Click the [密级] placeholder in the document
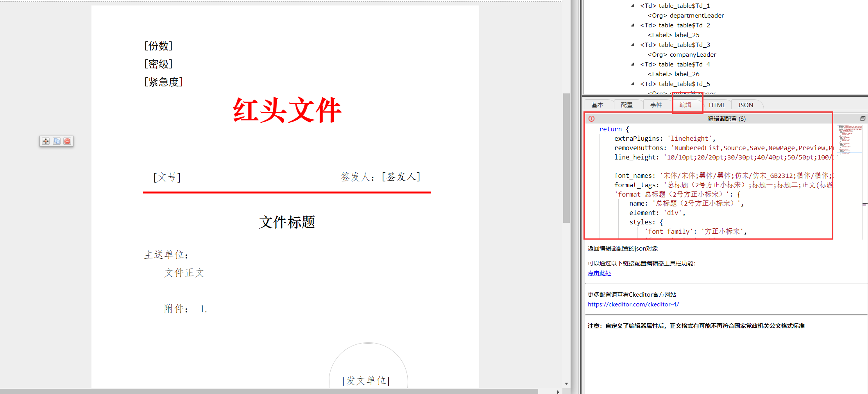Viewport: 868px width, 394px height. (x=158, y=64)
